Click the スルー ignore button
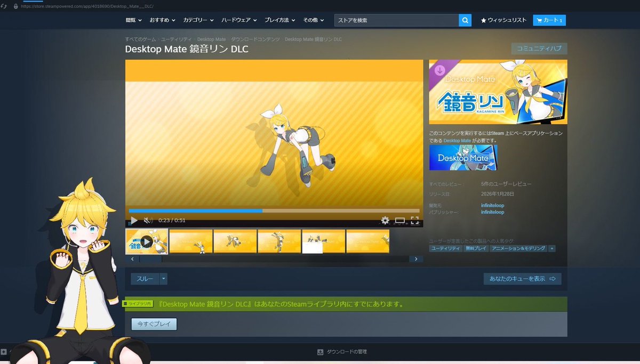Image resolution: width=640 pixels, height=364 pixels. 145,279
